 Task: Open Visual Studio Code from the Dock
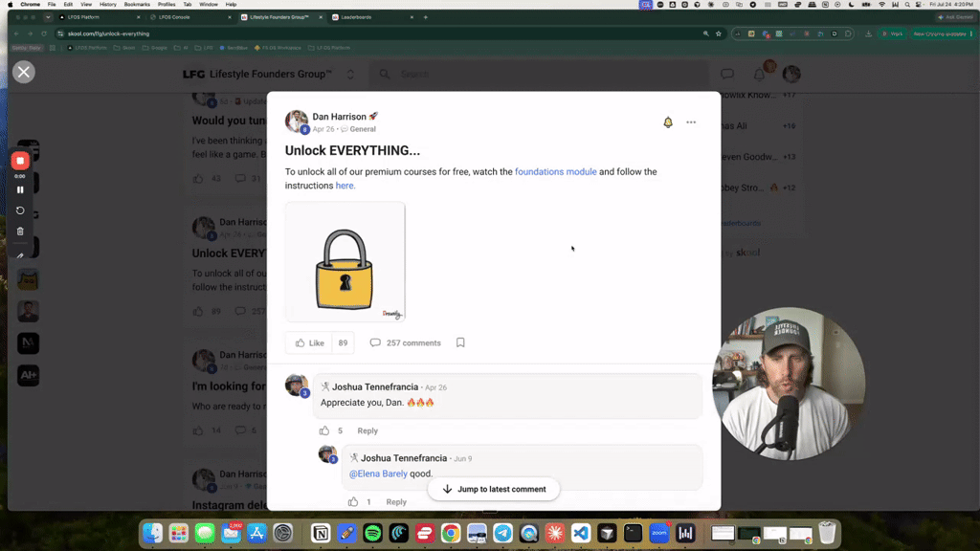[x=581, y=533]
